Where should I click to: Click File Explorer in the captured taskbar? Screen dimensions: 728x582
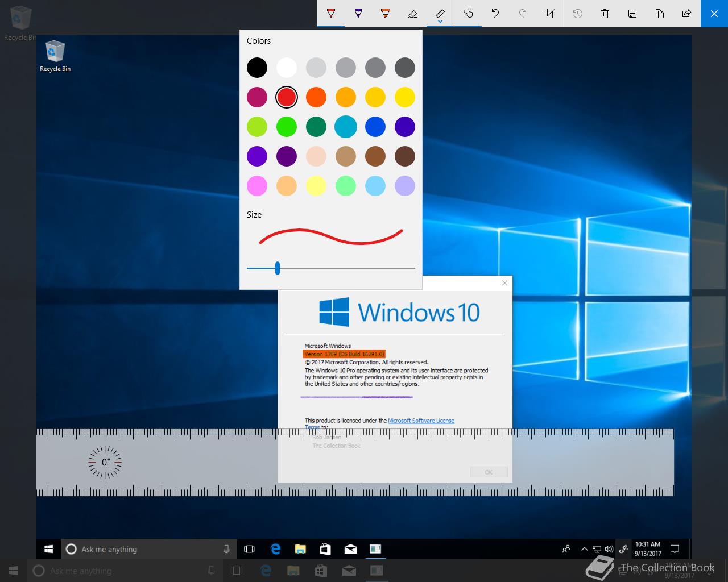click(x=300, y=549)
